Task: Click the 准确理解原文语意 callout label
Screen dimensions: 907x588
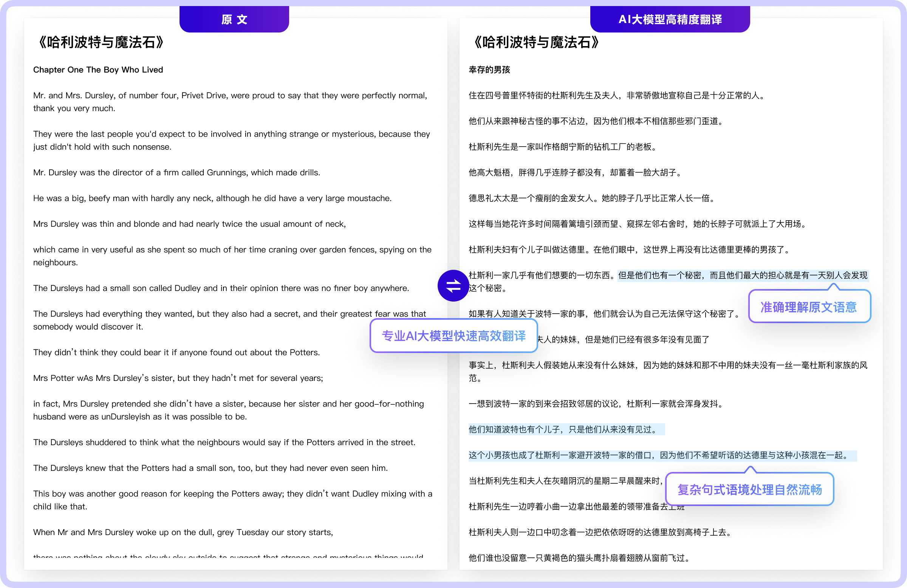Action: pyautogui.click(x=809, y=307)
